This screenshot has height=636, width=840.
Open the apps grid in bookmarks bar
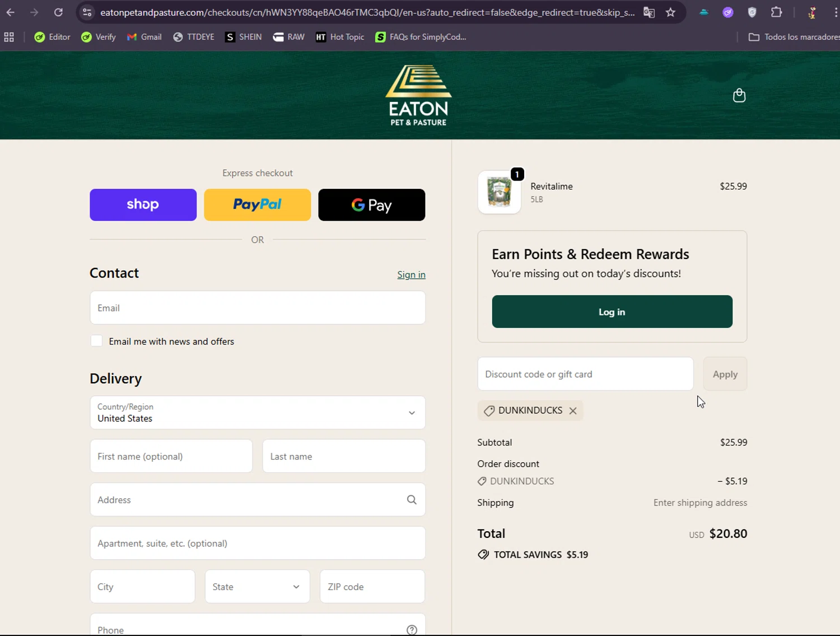(9, 37)
